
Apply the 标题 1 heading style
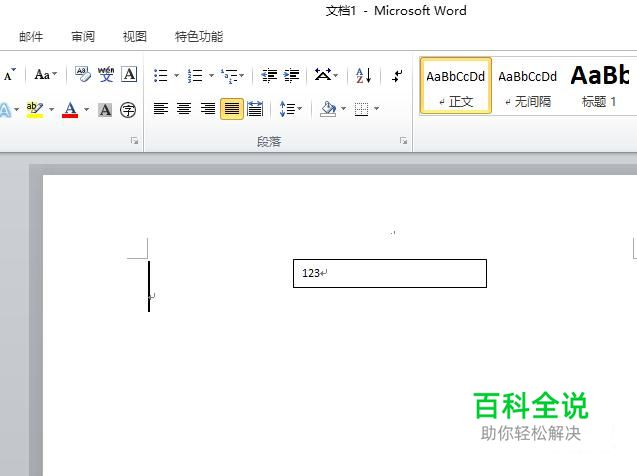click(x=600, y=85)
